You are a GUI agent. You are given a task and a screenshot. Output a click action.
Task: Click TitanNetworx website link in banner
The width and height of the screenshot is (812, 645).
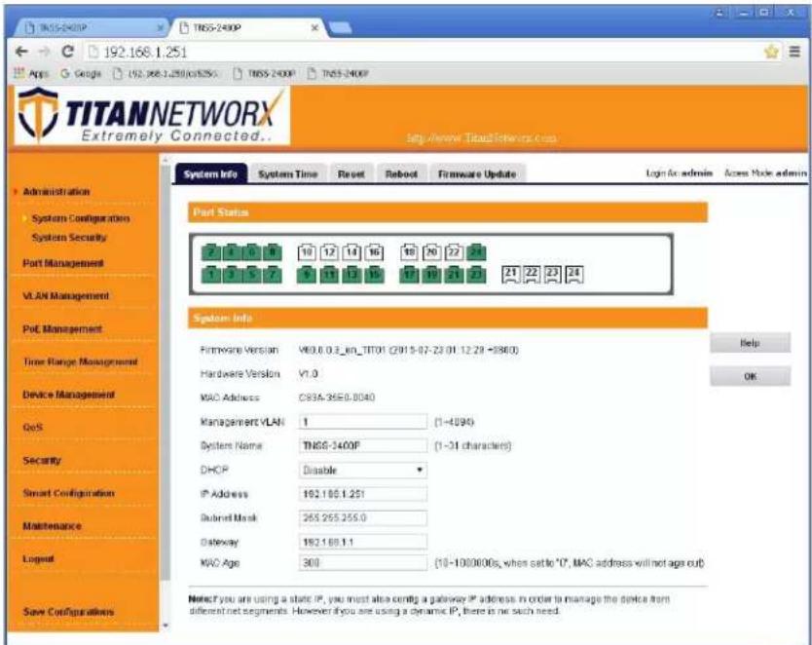click(x=482, y=138)
